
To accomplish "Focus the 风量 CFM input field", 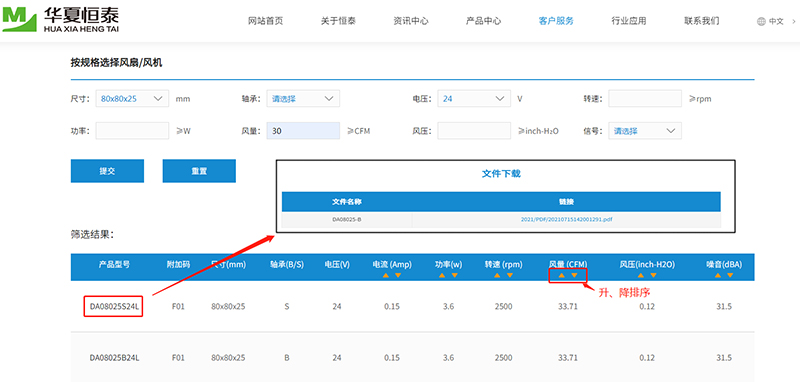I will [303, 131].
